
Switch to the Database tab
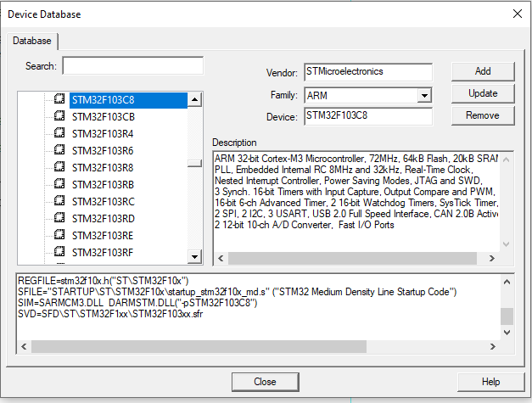click(32, 41)
